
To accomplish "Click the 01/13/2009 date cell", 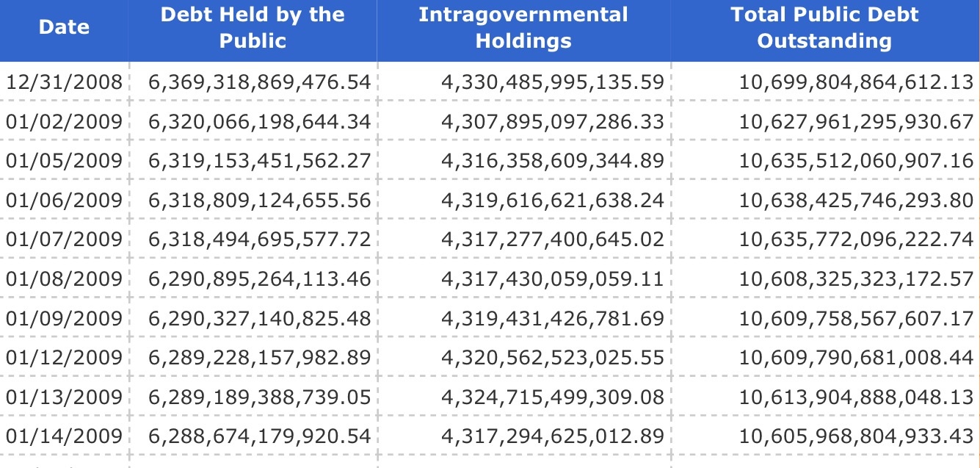I will tap(65, 397).
